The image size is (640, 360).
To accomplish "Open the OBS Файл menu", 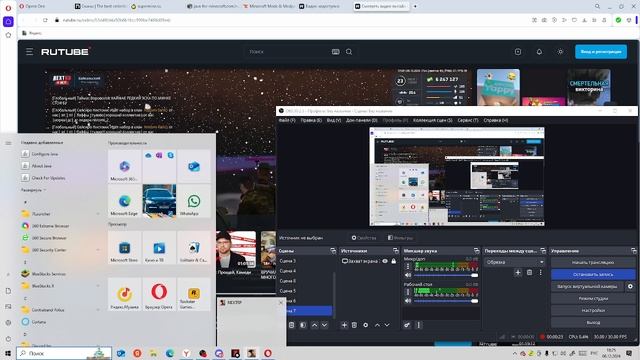I will pyautogui.click(x=287, y=120).
